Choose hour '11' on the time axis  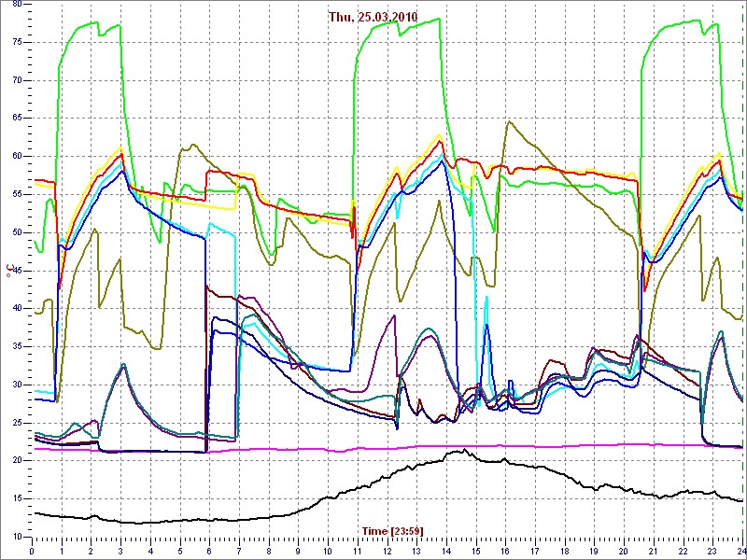point(358,551)
